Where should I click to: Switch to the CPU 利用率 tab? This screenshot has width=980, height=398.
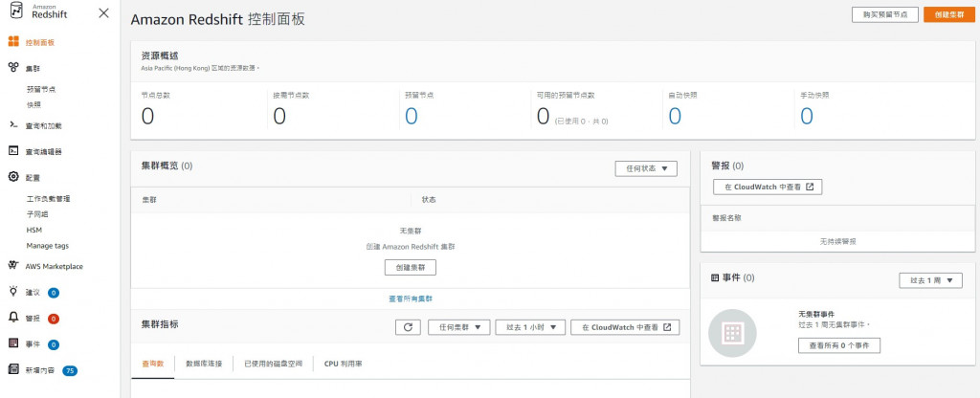(x=343, y=364)
